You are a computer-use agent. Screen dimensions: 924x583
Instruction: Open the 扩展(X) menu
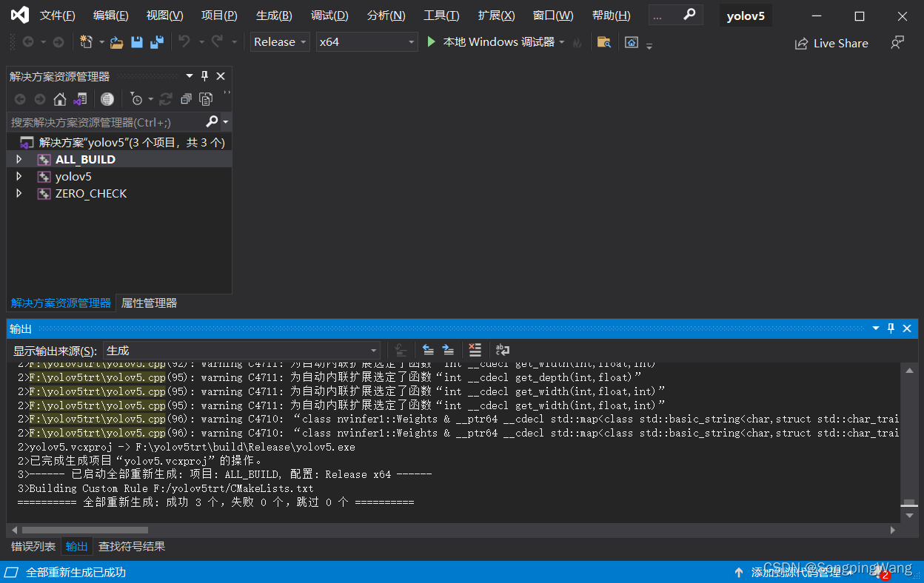pos(497,16)
